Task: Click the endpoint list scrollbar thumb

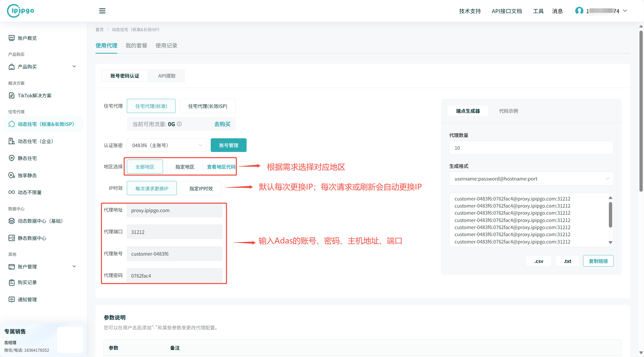Action: pos(610,214)
